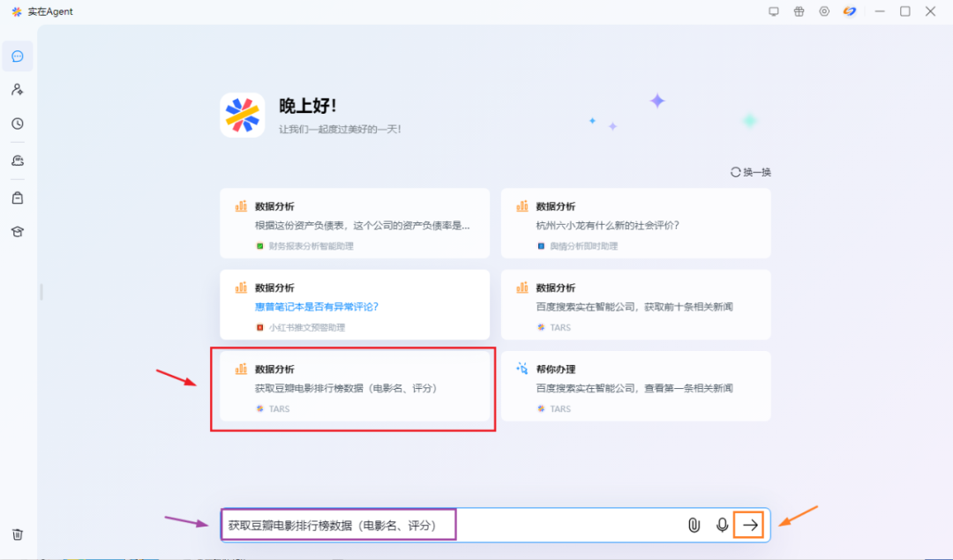Activate voice input with the microphone icon
Viewport: 953px width, 560px height.
[722, 524]
